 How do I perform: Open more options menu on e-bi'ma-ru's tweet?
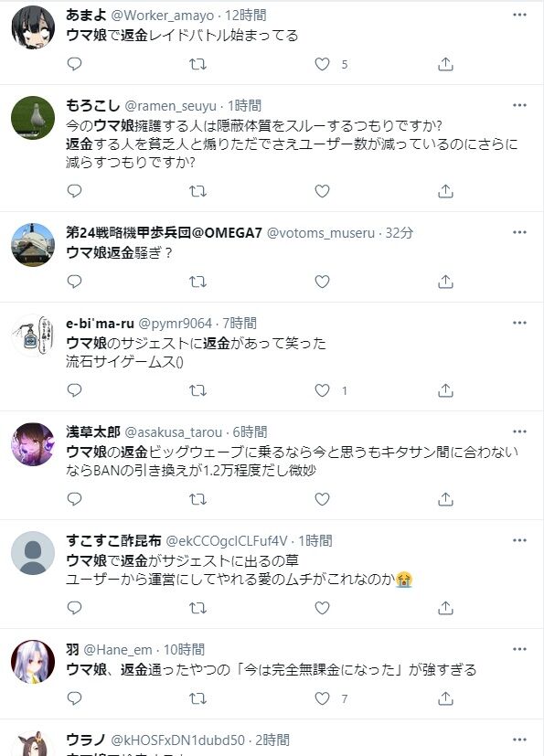(518, 323)
